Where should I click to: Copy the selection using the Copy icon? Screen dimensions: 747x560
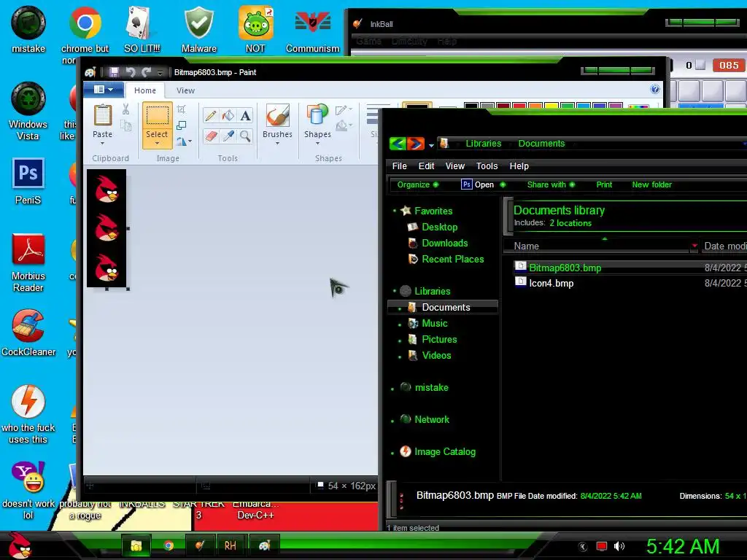(x=125, y=125)
